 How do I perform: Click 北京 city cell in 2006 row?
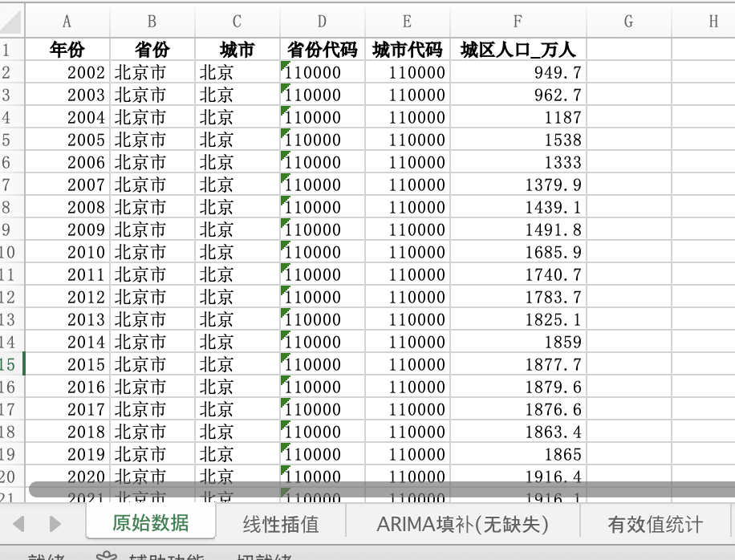pos(238,162)
